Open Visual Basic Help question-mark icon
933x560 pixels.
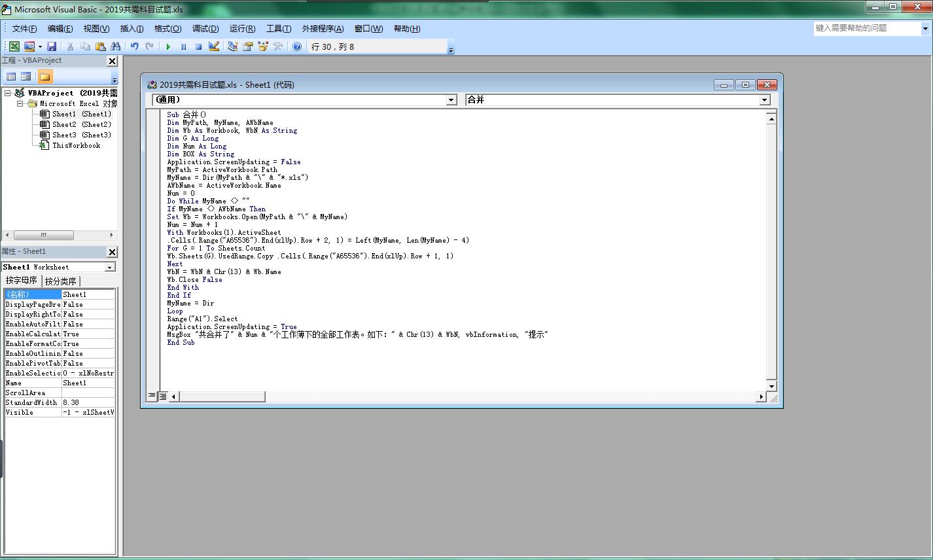[297, 46]
